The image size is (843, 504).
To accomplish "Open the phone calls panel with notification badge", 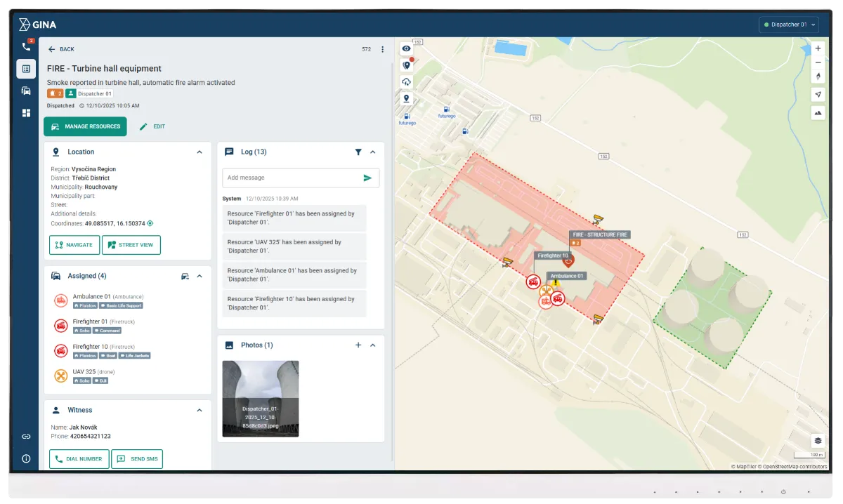I will [26, 46].
